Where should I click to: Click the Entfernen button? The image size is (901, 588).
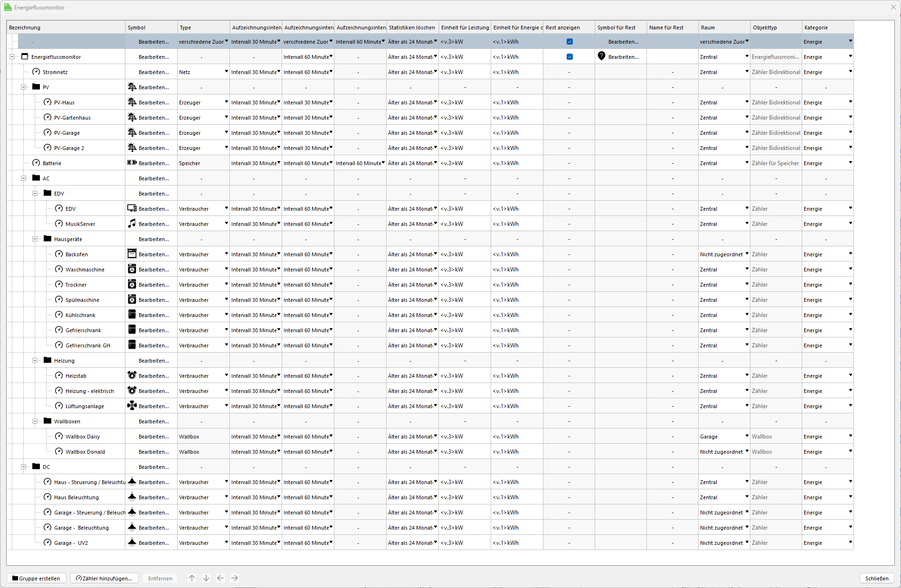pos(160,578)
